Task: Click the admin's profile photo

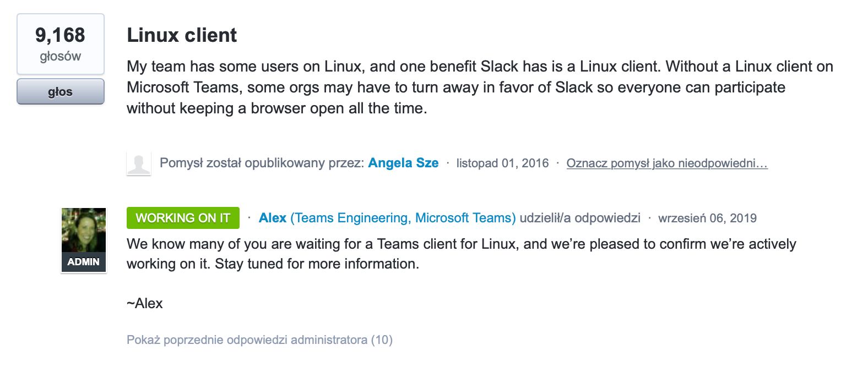Action: [x=84, y=230]
